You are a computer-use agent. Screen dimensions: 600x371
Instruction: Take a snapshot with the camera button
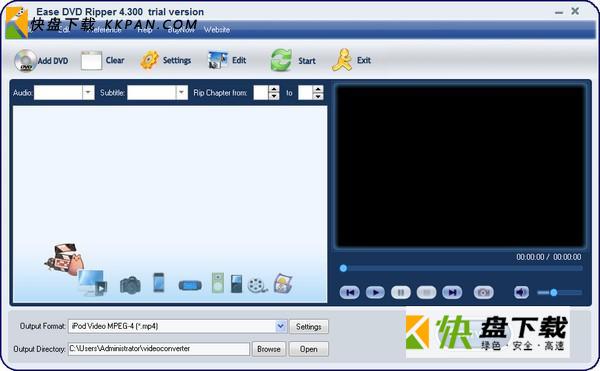484,293
